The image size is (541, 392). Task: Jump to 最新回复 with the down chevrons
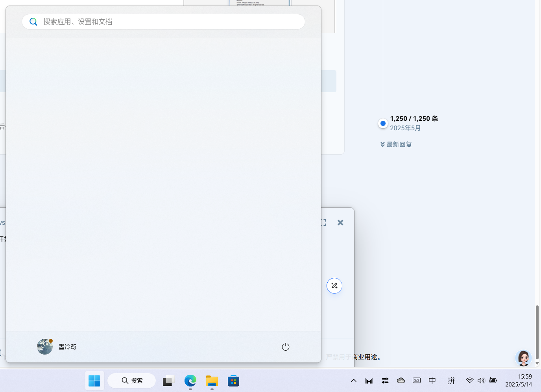tap(396, 144)
